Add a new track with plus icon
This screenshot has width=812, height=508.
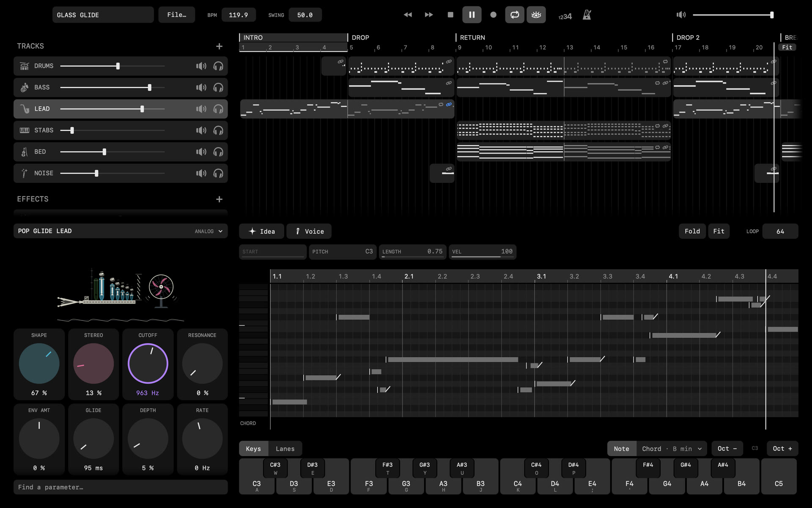click(219, 46)
